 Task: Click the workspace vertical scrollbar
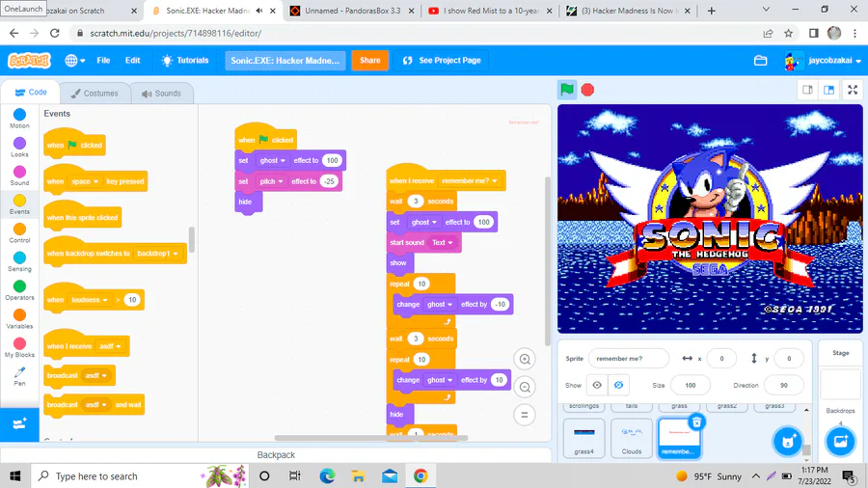[x=548, y=260]
